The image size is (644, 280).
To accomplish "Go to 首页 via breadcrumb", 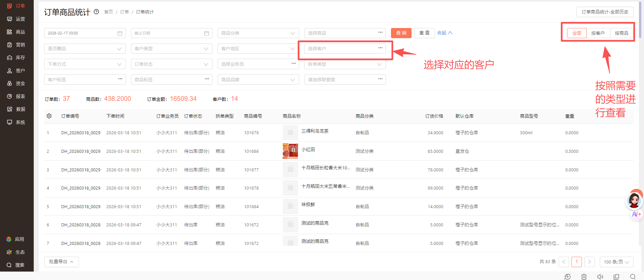I will (x=109, y=12).
